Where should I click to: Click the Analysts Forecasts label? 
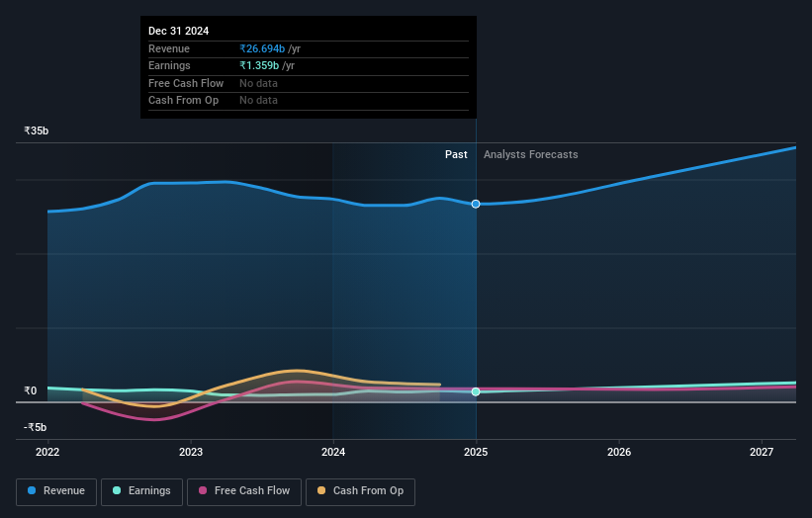coord(531,155)
